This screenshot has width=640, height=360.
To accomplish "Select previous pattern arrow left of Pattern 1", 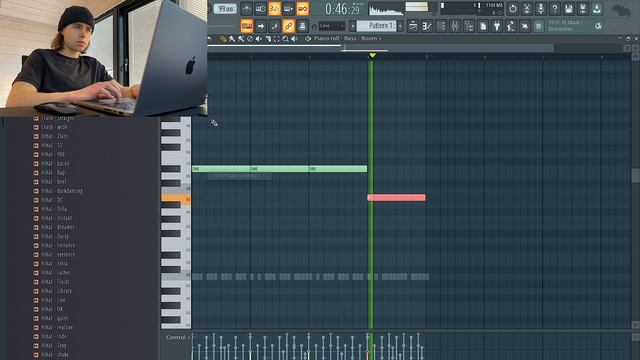I will tap(353, 26).
